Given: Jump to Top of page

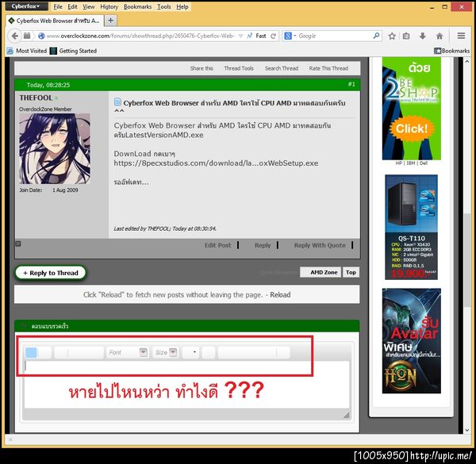Looking at the screenshot, I should tap(351, 272).
